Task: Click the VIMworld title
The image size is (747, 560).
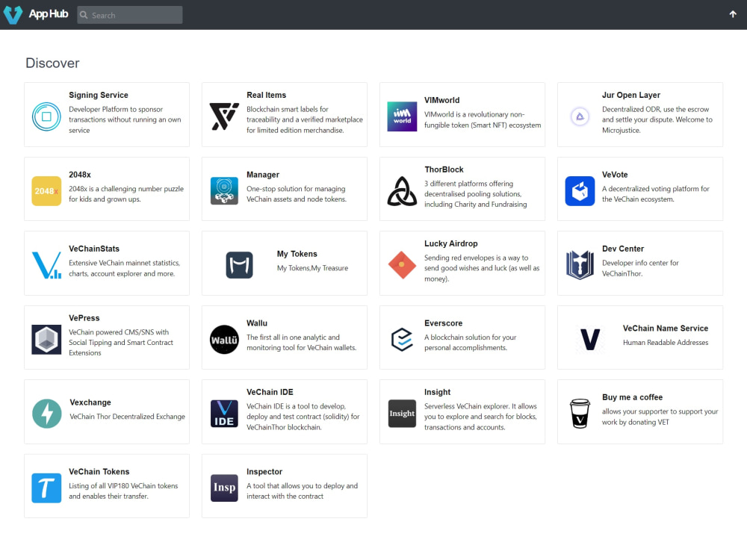Action: [441, 100]
